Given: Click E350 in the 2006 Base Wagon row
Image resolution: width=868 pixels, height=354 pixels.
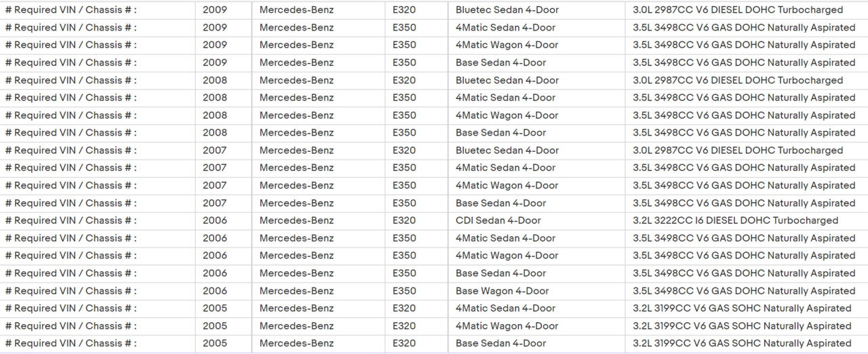Looking at the screenshot, I should coord(404,291).
